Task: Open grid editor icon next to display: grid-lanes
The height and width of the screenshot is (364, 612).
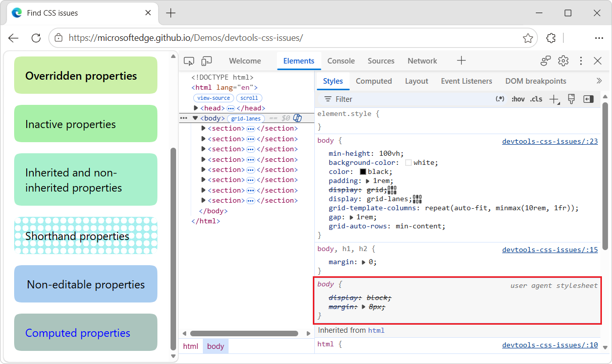Action: (x=417, y=199)
